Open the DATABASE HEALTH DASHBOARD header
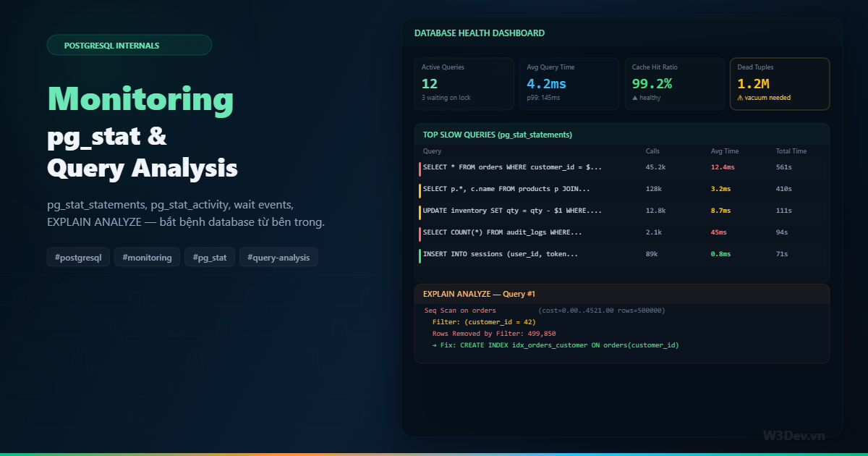Image resolution: width=868 pixels, height=456 pixels. 480,33
